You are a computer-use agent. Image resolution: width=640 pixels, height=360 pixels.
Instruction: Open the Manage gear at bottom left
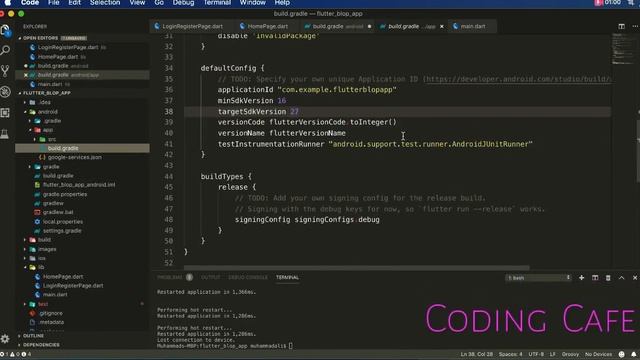point(5,339)
